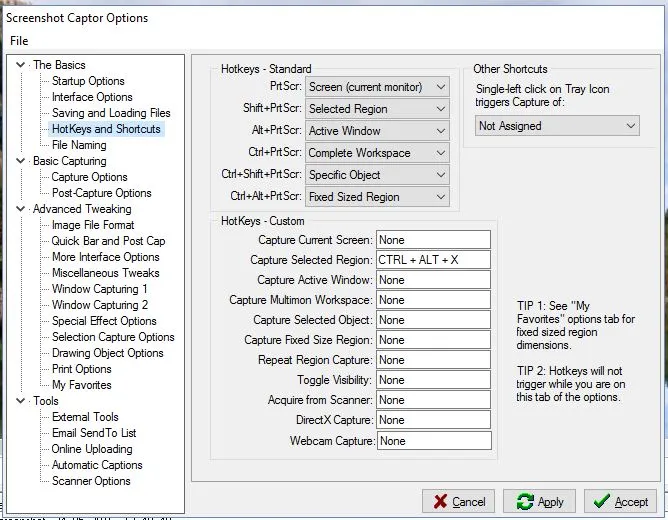Click the Webcam Capture hotkey field
The image size is (668, 520).
(x=434, y=441)
